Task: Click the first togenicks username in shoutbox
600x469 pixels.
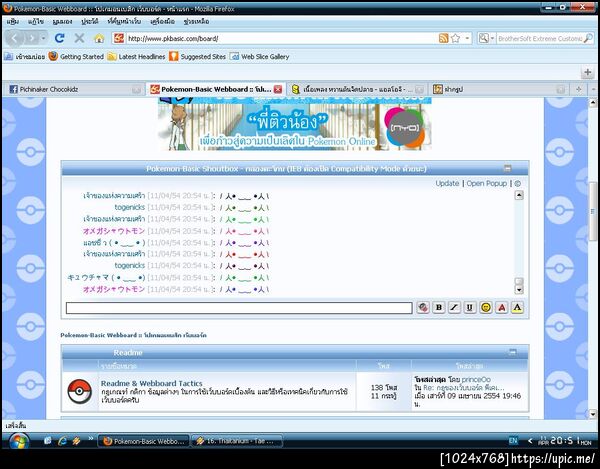Action: tap(130, 207)
